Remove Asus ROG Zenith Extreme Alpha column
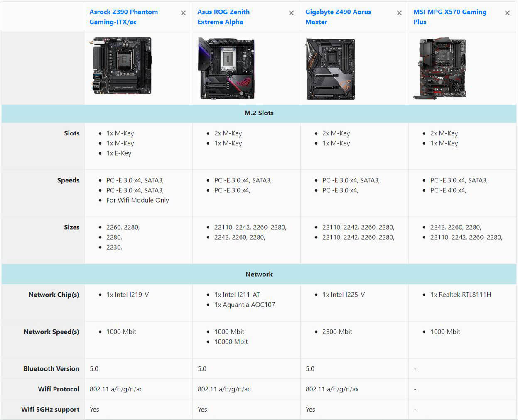 (291, 13)
